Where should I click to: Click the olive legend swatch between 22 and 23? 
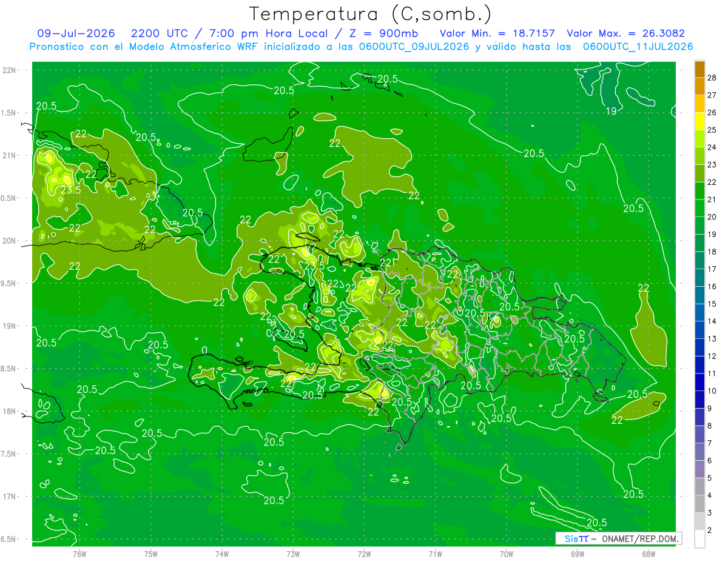tap(699, 173)
